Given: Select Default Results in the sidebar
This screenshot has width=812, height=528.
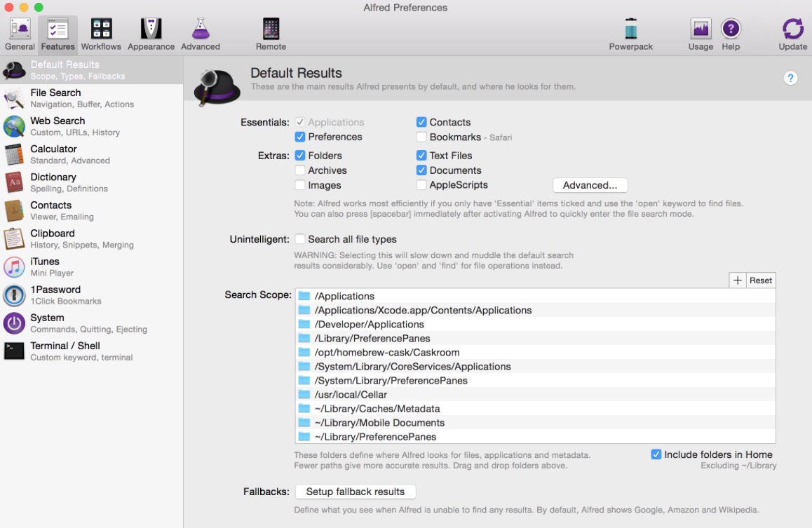Looking at the screenshot, I should coord(92,70).
